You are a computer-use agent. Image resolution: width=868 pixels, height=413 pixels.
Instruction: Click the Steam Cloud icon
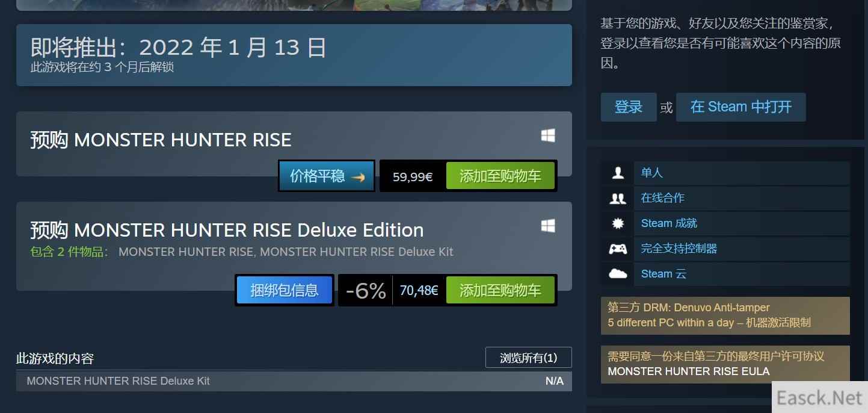(x=618, y=274)
